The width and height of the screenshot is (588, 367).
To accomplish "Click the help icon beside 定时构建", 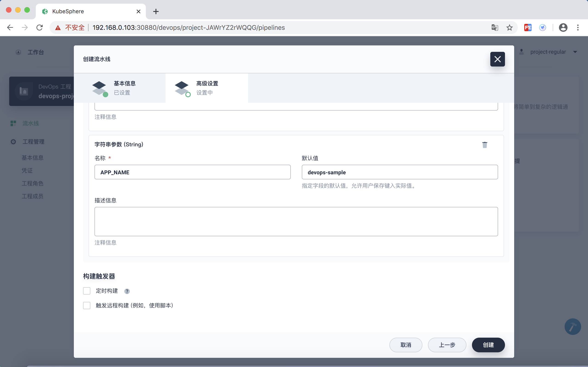I will point(127,291).
